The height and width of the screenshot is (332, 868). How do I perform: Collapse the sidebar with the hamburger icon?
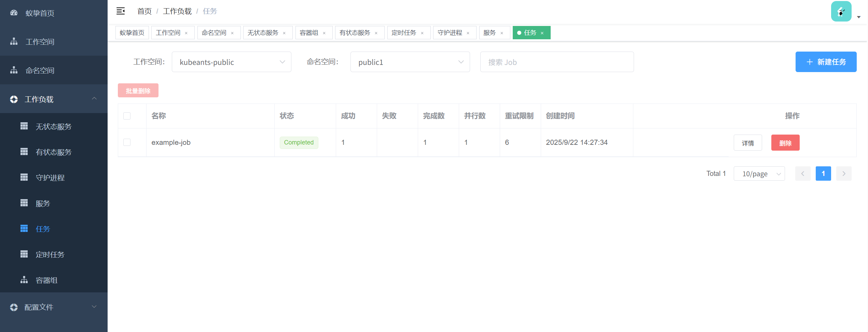[121, 11]
